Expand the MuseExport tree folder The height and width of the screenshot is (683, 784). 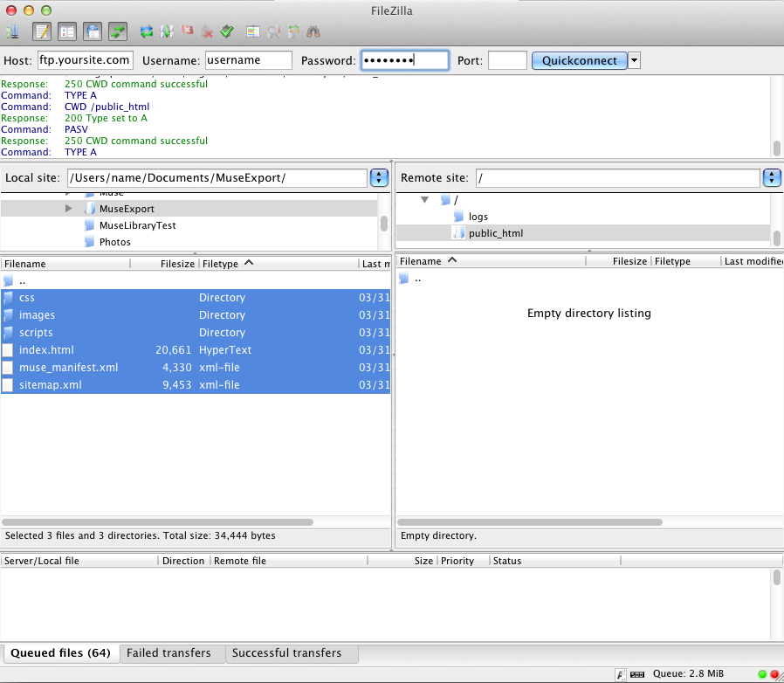coord(69,208)
